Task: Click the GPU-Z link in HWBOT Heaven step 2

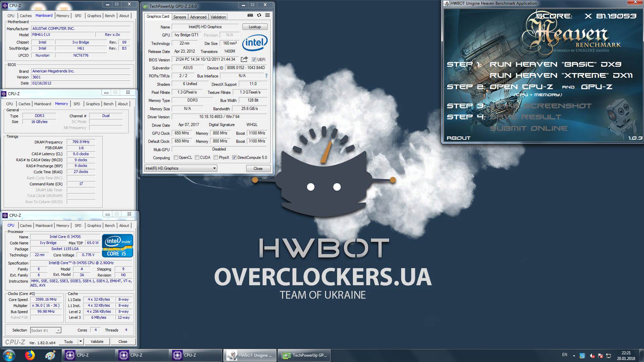Action: (596, 87)
